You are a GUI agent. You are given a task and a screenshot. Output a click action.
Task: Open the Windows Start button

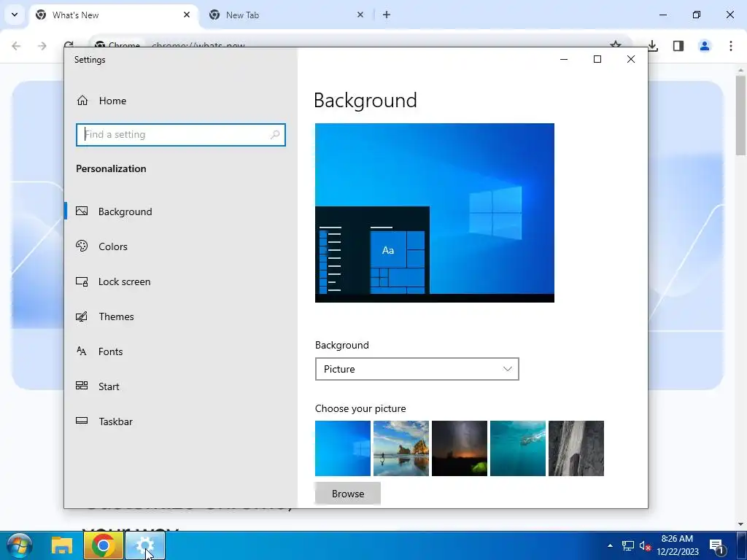(19, 545)
